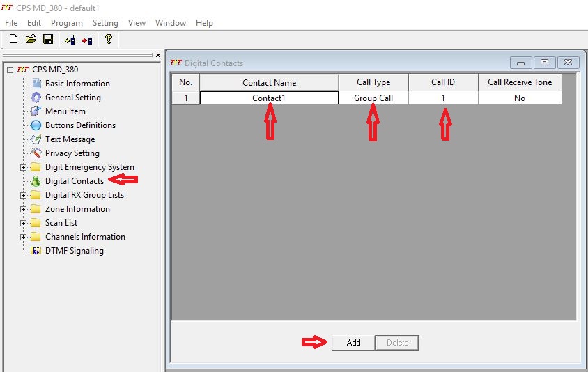Click the Call Type column header
This screenshot has width=588, height=372.
[373, 82]
